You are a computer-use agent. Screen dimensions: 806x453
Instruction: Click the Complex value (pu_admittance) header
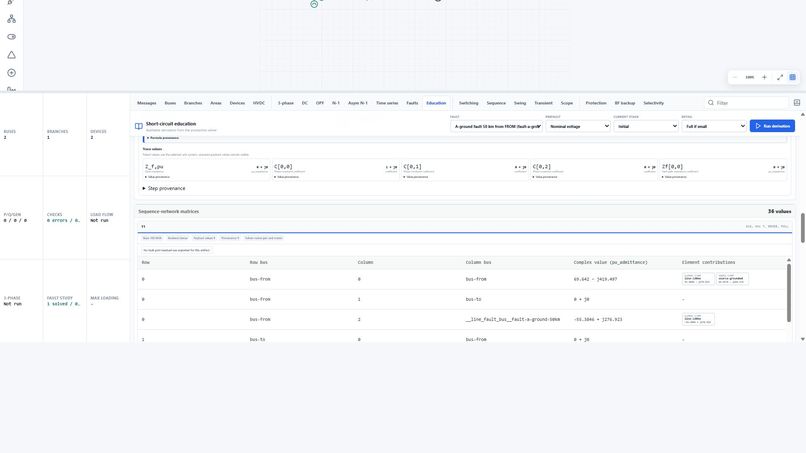pyautogui.click(x=610, y=262)
